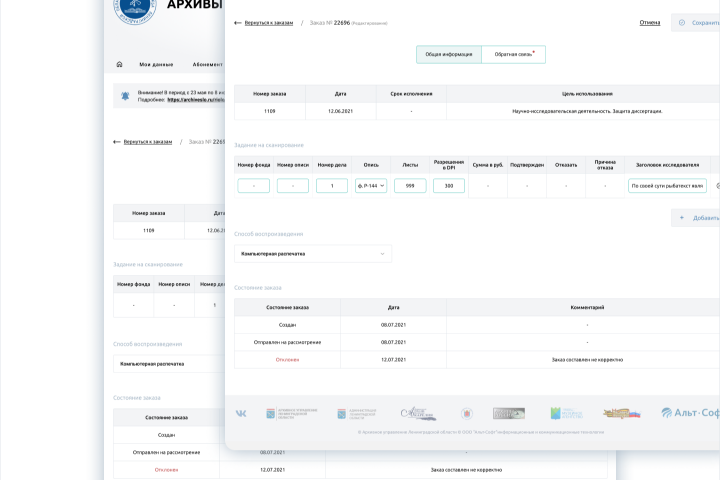Open the Мои данные menu item

[x=156, y=64]
